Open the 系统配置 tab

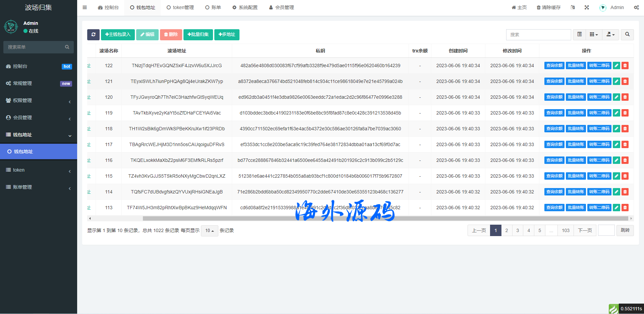tap(245, 7)
